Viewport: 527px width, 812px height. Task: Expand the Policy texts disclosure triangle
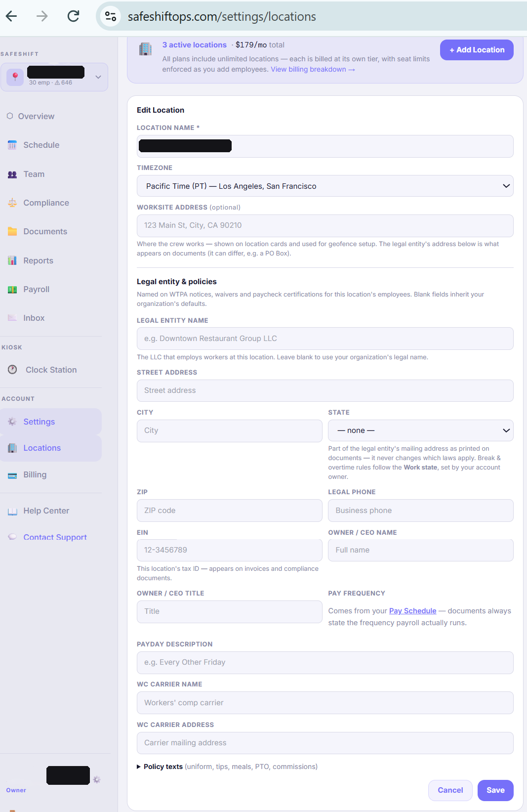click(139, 767)
